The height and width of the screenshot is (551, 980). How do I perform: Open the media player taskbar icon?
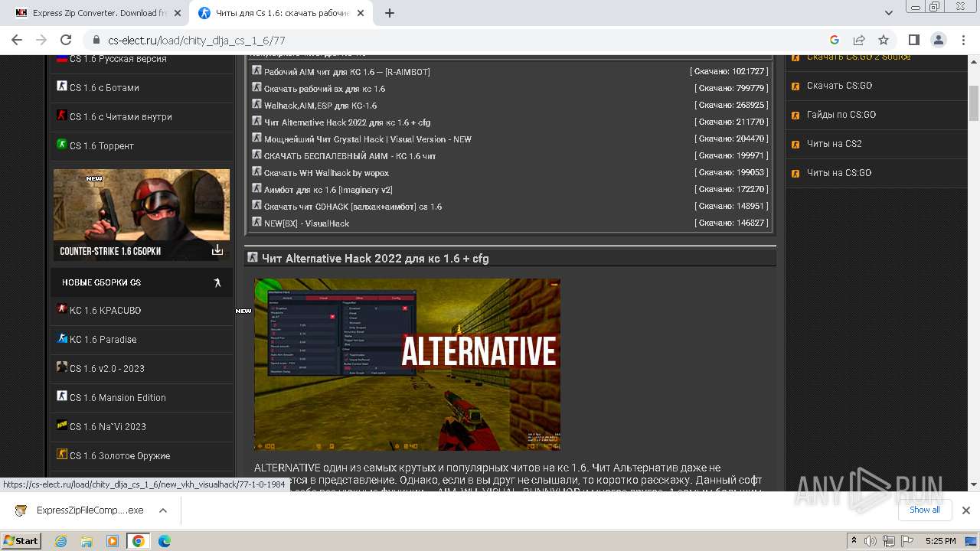point(113,541)
